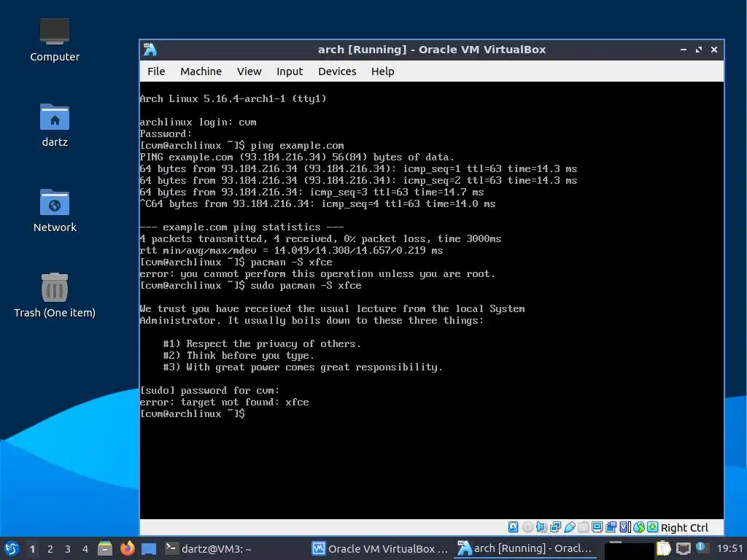This screenshot has width=747, height=560.
Task: Open the update notifier tray icon
Action: pos(701,548)
